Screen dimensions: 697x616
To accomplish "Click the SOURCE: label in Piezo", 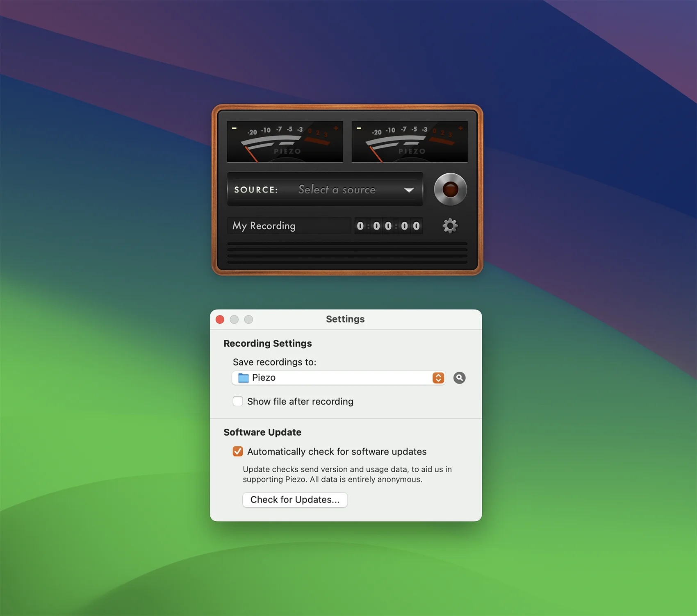I will [x=256, y=190].
